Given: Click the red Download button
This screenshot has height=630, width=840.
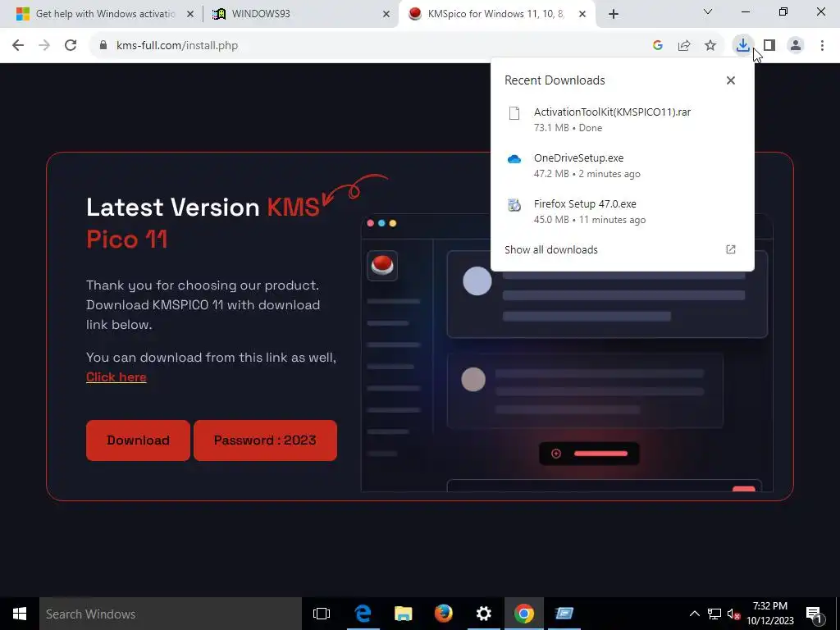Looking at the screenshot, I should pos(138,441).
